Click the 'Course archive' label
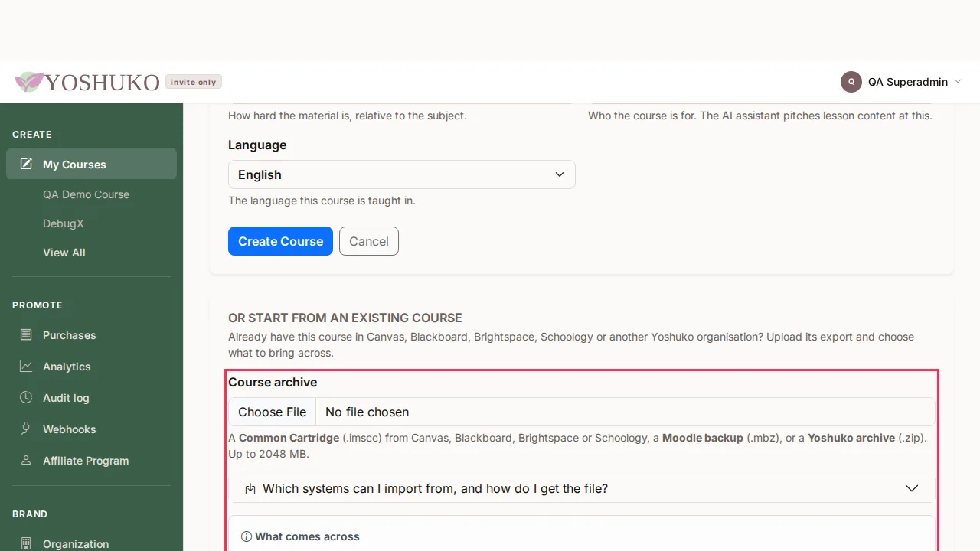 (x=273, y=382)
